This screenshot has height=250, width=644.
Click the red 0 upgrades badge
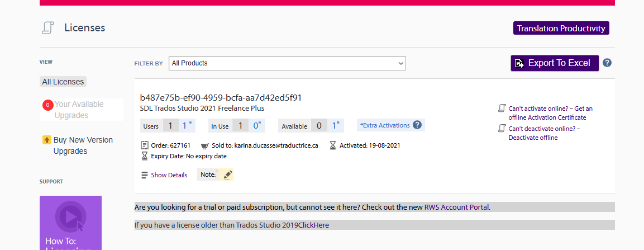[47, 105]
